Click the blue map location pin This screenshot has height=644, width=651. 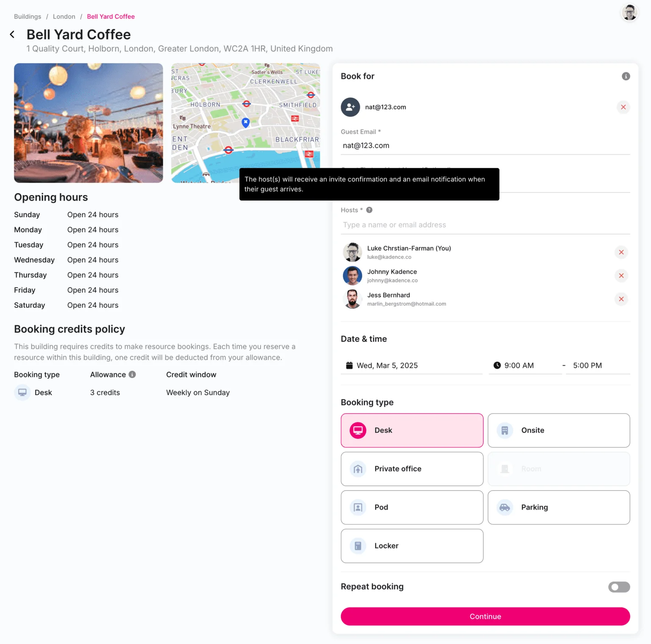point(245,123)
